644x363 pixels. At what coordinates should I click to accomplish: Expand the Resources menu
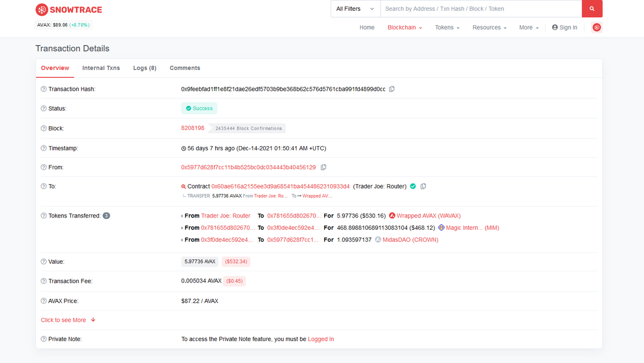[489, 27]
